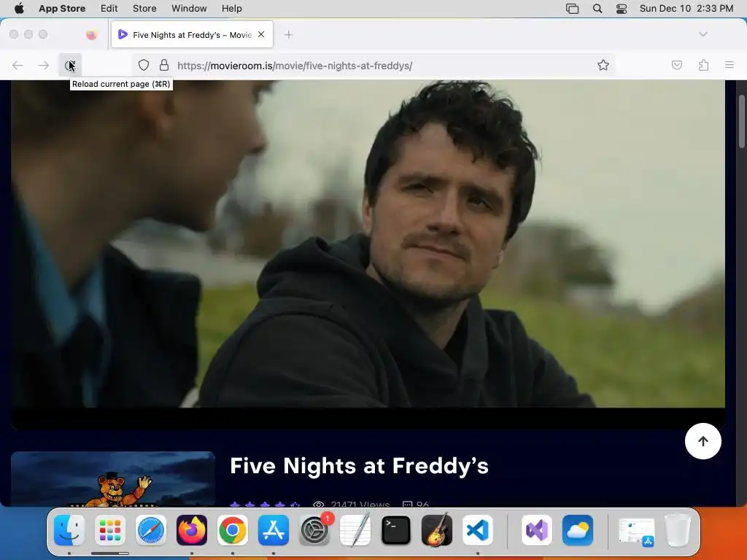The width and height of the screenshot is (747, 560).
Task: Open Visual Studio Code from the Dock
Action: [x=478, y=530]
